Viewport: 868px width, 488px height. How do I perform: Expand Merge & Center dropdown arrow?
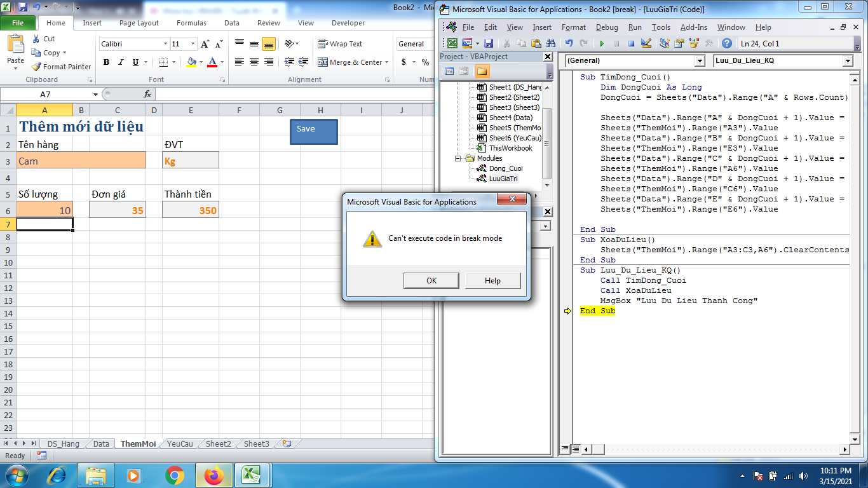(x=387, y=62)
